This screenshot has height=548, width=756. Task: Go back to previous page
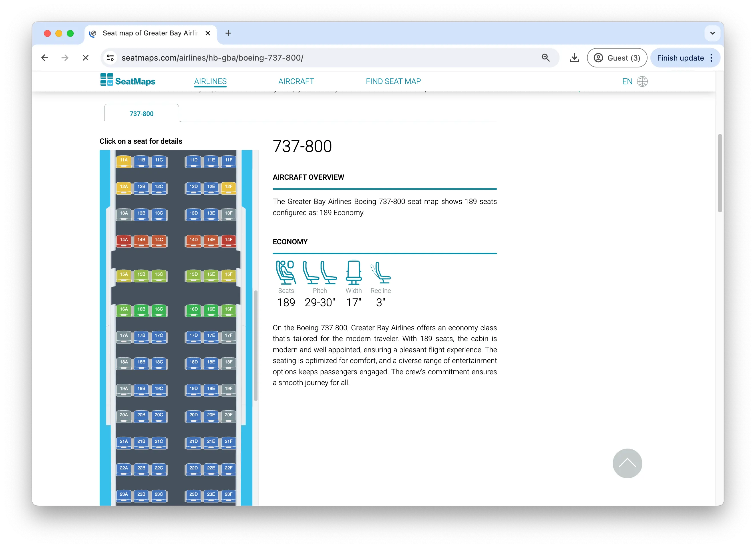[45, 58]
